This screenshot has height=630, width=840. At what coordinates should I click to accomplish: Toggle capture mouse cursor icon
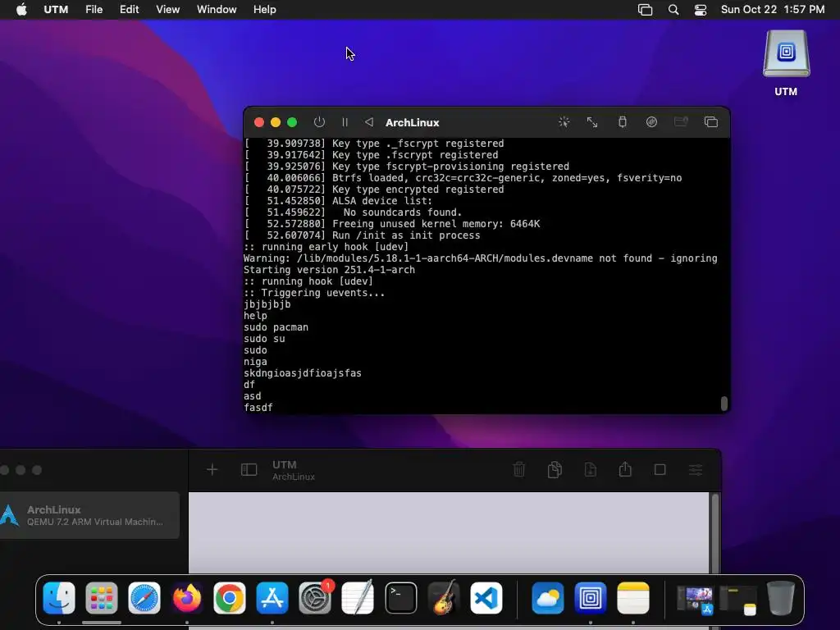click(x=564, y=122)
